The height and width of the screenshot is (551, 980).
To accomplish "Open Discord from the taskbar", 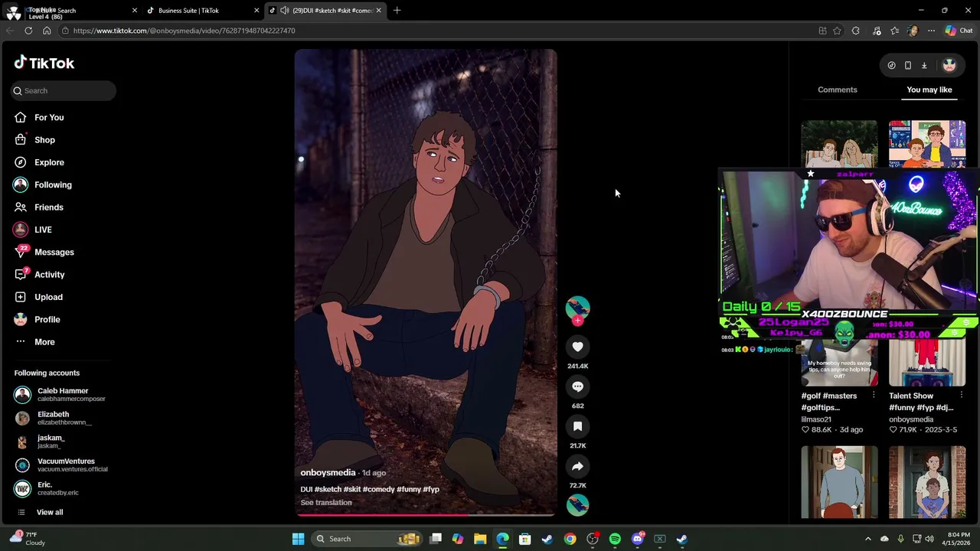I will 637,539.
